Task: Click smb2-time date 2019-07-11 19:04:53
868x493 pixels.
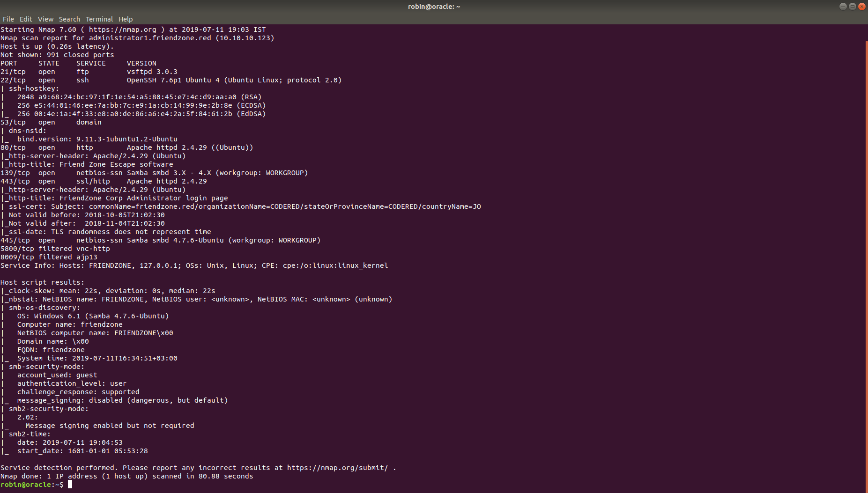Action: pos(82,442)
